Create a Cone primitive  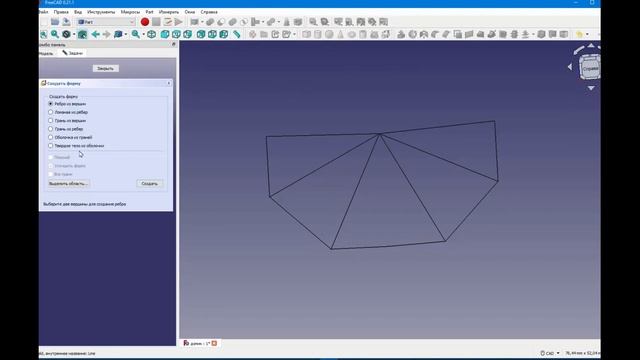(x=340, y=34)
